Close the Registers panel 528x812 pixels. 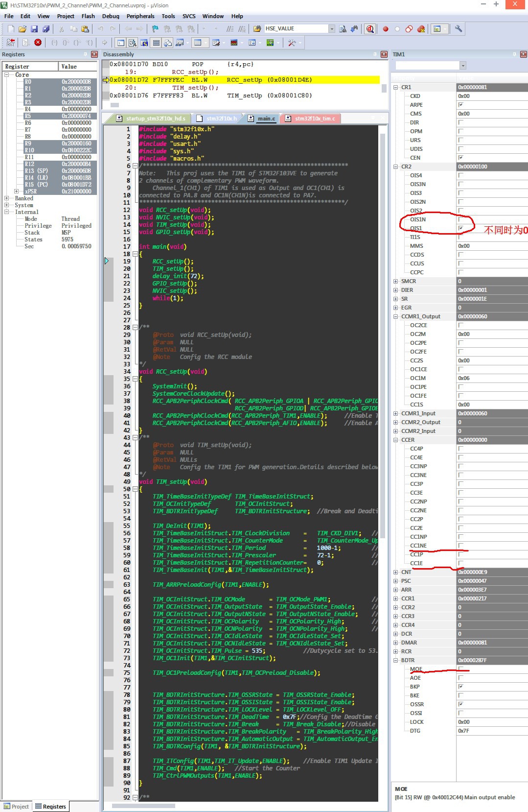(94, 54)
